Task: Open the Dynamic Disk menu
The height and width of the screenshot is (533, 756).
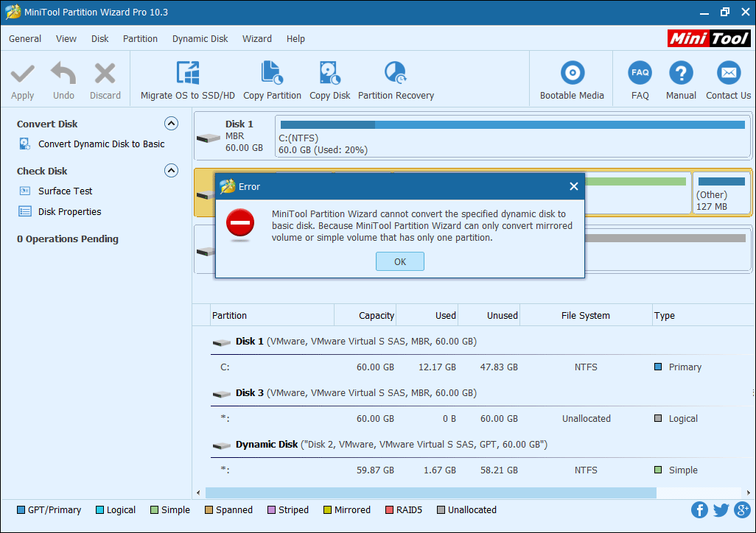Action: (x=200, y=39)
